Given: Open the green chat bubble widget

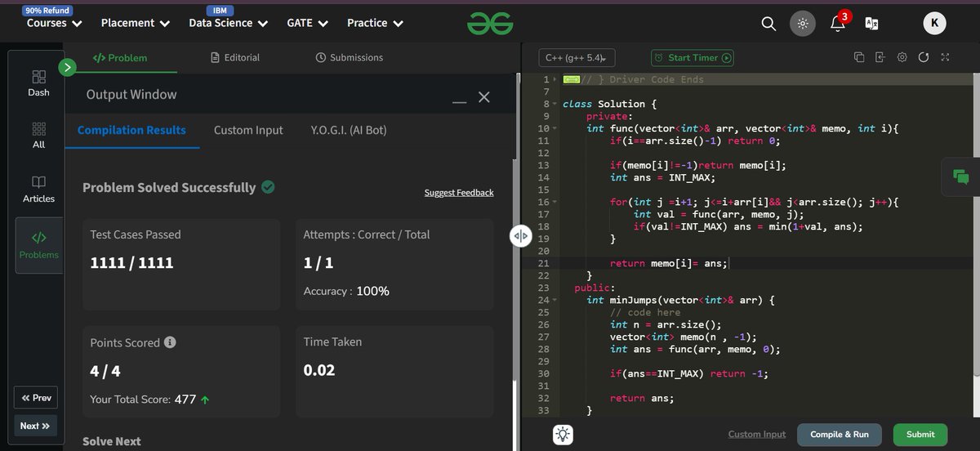Looking at the screenshot, I should [960, 176].
